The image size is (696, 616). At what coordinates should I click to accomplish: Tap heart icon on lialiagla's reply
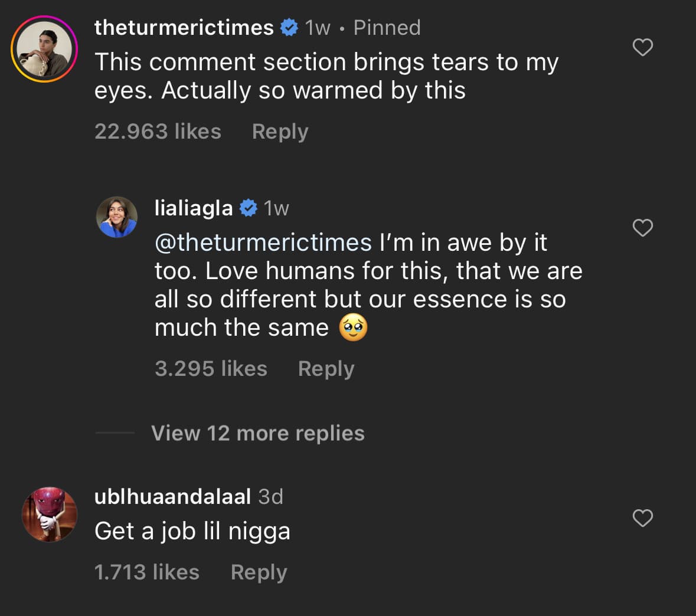pos(642,228)
